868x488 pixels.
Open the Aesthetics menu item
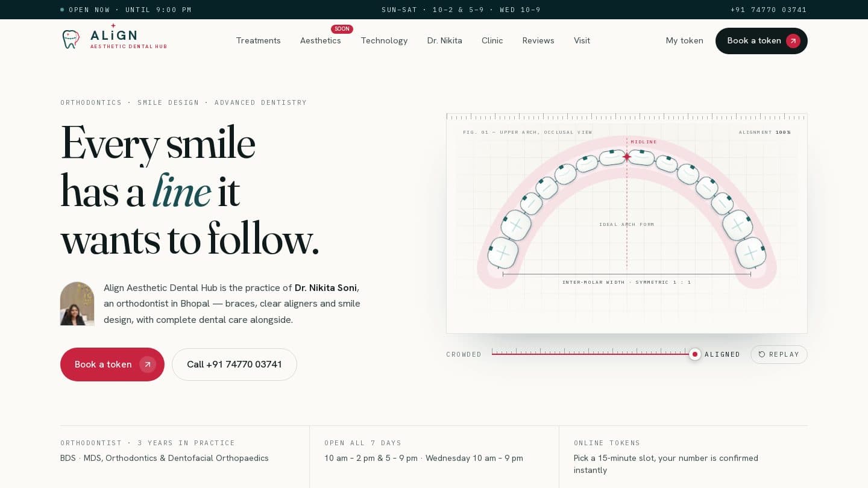(x=321, y=40)
